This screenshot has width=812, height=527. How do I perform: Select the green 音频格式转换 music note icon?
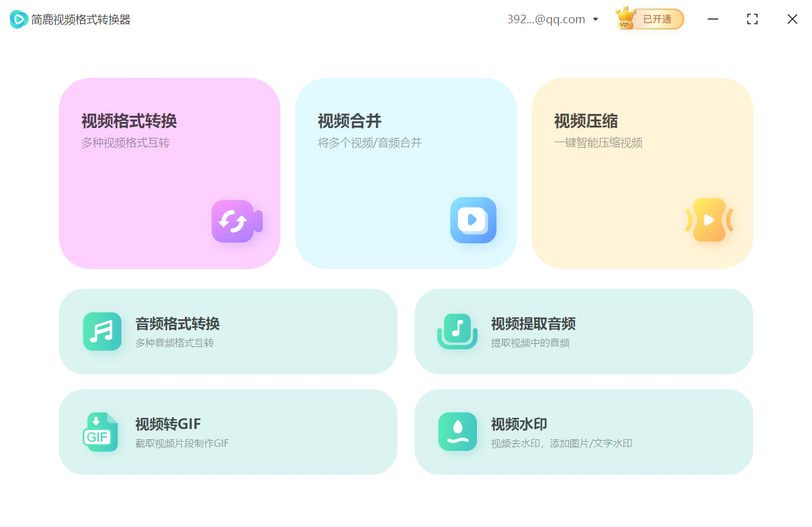point(103,332)
